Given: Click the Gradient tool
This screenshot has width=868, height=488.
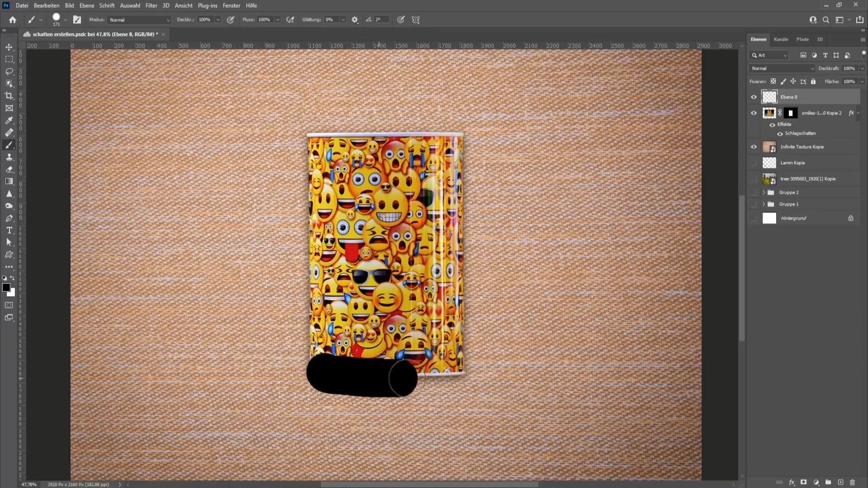Looking at the screenshot, I should pyautogui.click(x=9, y=182).
